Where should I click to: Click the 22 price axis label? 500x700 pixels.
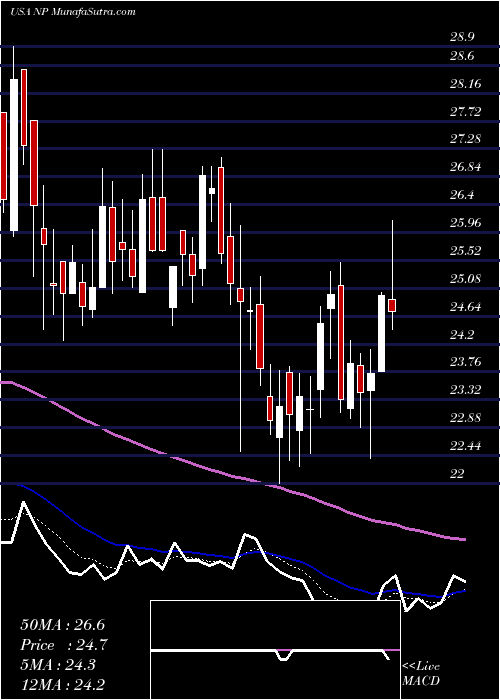[457, 474]
